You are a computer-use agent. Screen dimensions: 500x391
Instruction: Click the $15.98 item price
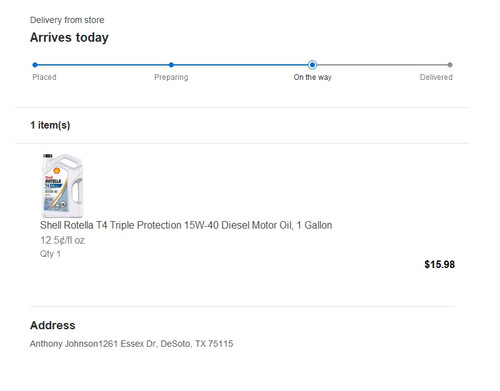(439, 265)
